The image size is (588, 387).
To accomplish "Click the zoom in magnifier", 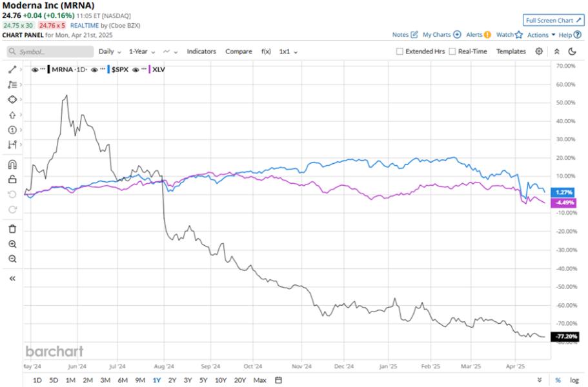I will pyautogui.click(x=12, y=244).
